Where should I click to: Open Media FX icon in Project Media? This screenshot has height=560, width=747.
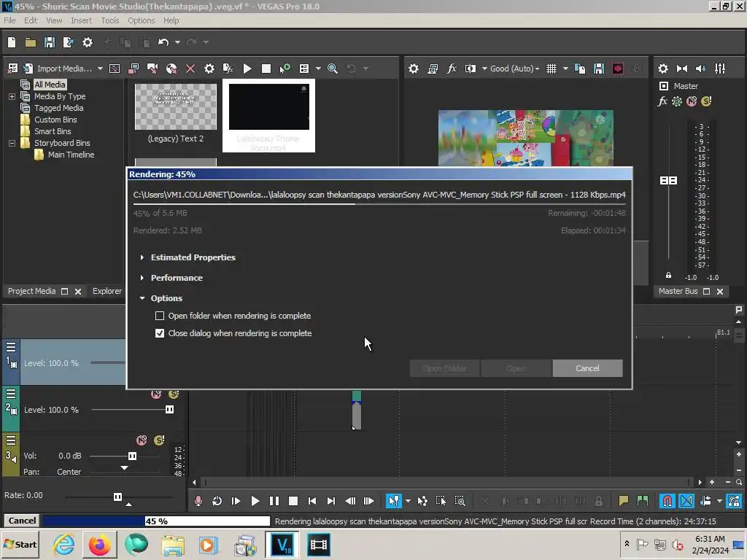pyautogui.click(x=228, y=69)
